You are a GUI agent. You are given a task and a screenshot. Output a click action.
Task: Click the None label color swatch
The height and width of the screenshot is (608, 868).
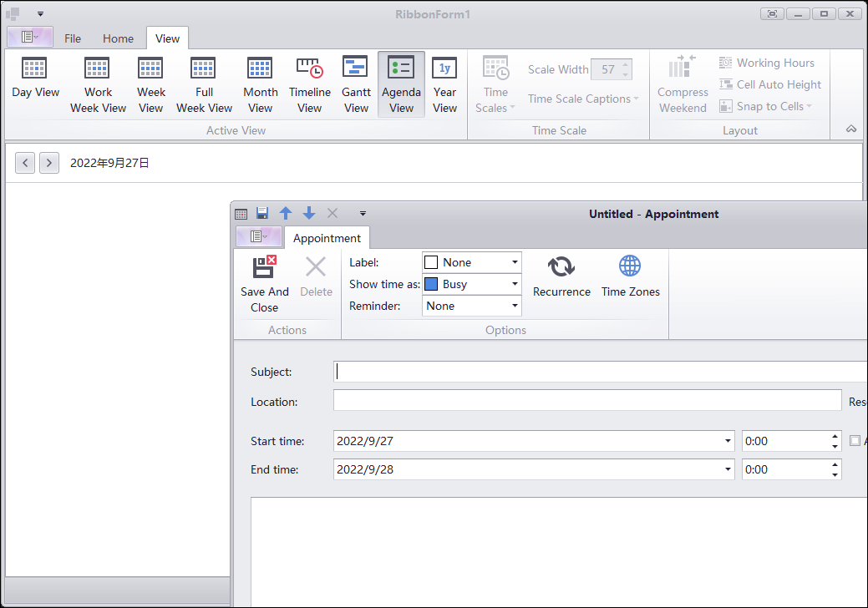(x=431, y=262)
